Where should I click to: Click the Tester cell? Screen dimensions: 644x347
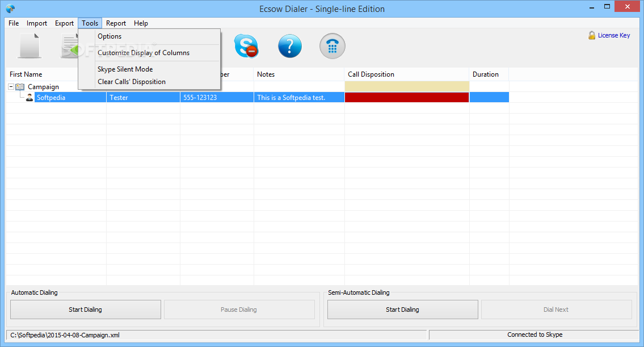143,98
